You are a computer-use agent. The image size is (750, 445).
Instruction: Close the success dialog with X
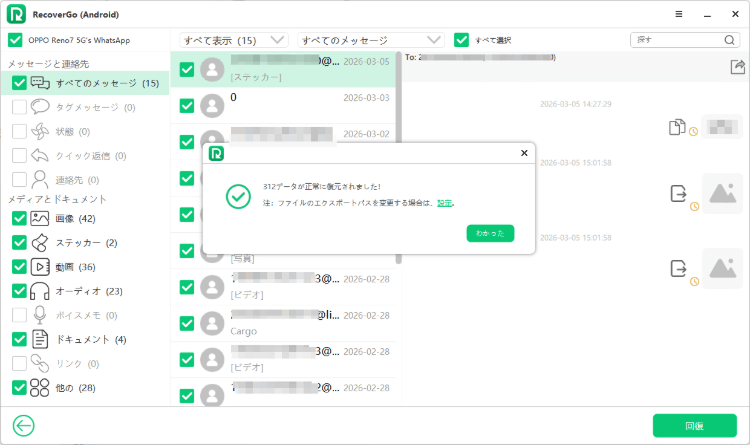pos(524,153)
